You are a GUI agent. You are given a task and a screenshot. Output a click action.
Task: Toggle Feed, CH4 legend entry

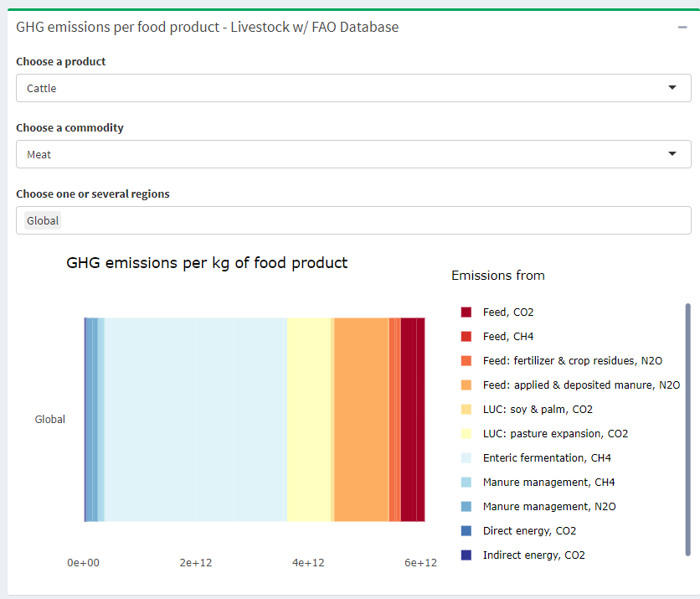[x=507, y=337]
